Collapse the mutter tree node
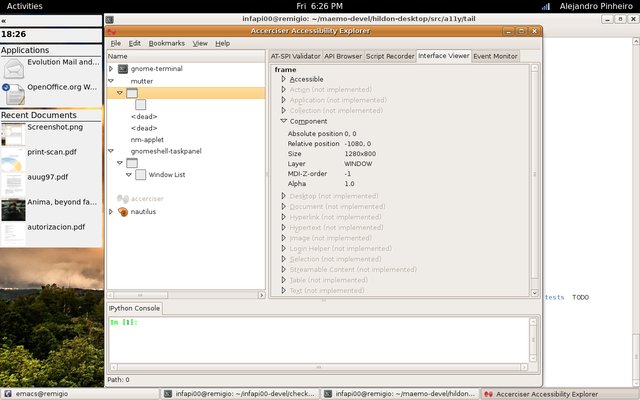Image resolution: width=640 pixels, height=400 pixels. tap(111, 81)
